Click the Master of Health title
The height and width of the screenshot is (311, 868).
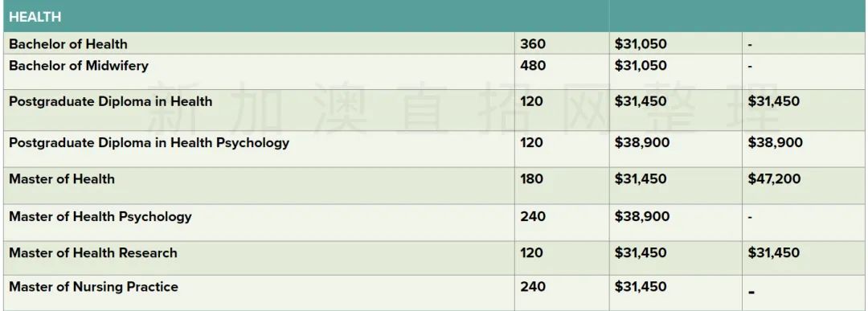tap(62, 179)
